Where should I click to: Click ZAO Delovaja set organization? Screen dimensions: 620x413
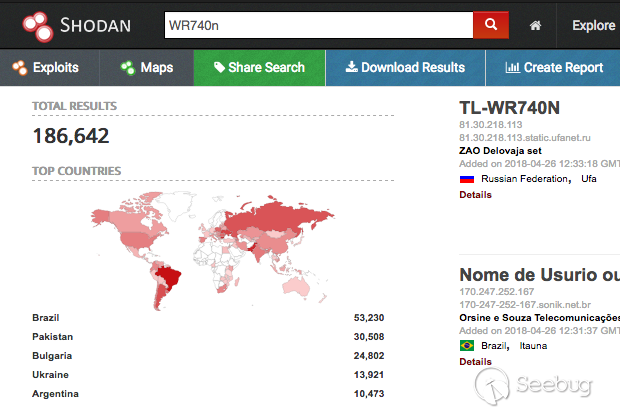(x=500, y=151)
